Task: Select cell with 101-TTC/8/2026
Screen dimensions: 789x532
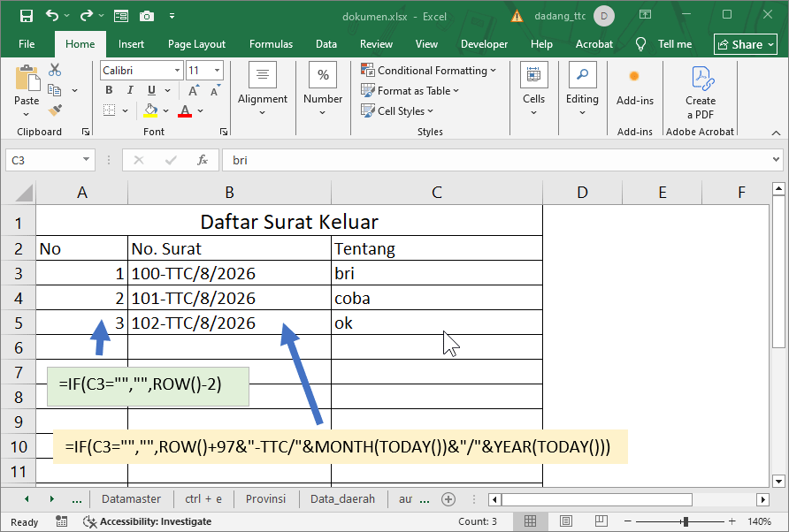Action: (229, 298)
